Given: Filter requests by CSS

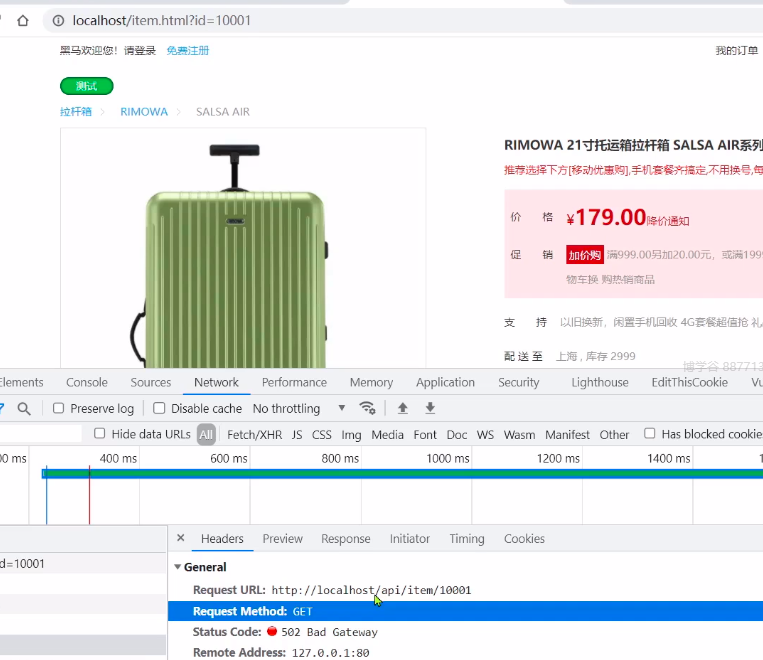Looking at the screenshot, I should point(322,435).
